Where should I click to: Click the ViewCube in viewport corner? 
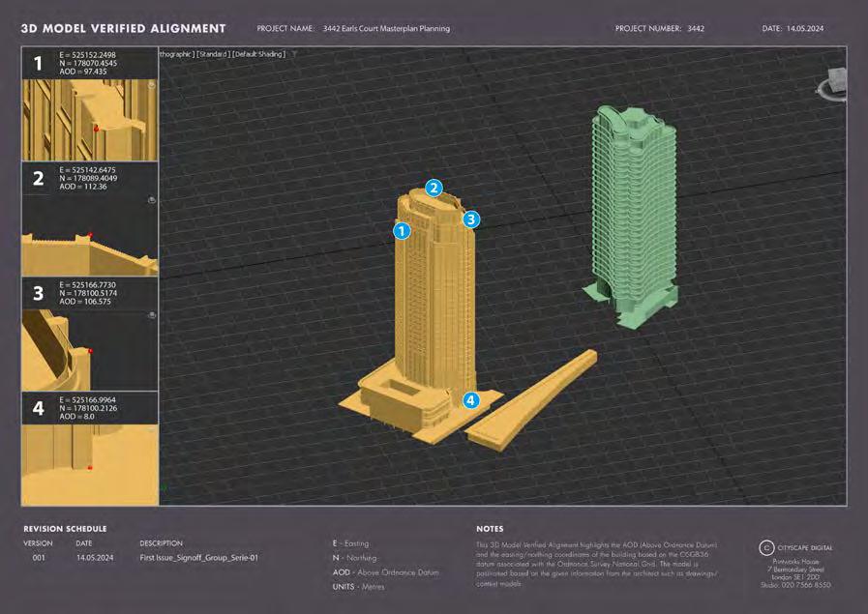tap(832, 85)
